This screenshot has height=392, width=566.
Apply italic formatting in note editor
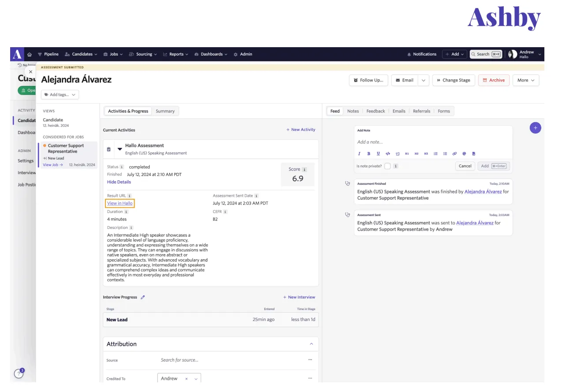(359, 153)
